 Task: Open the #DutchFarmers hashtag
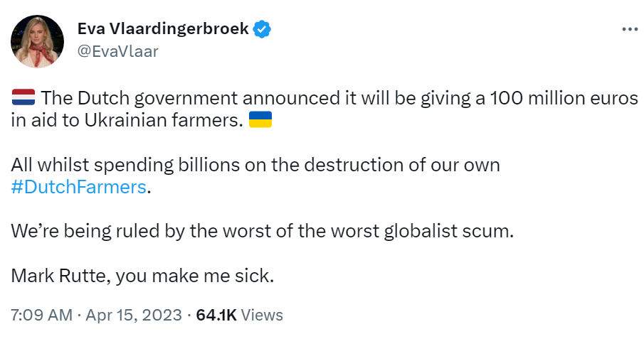point(78,187)
